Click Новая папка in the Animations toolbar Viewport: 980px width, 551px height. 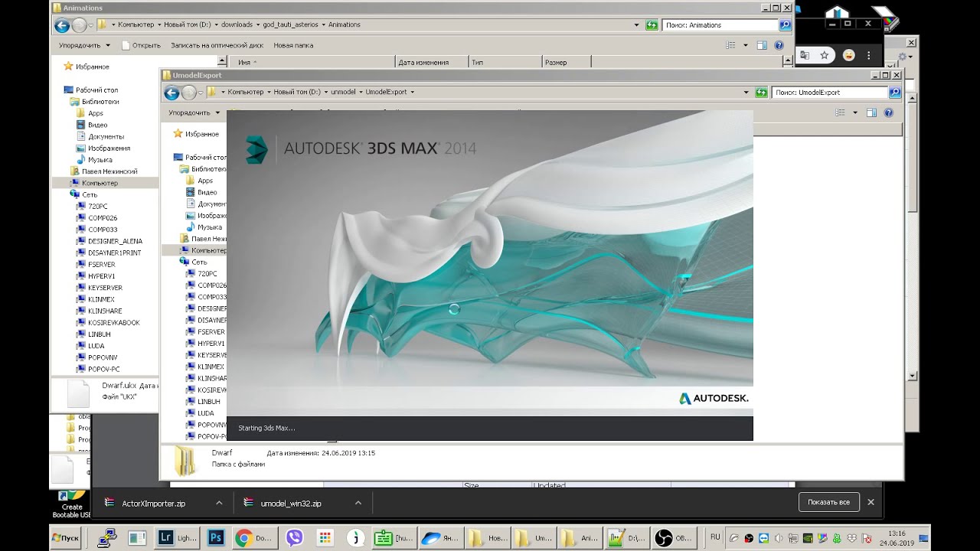click(293, 45)
